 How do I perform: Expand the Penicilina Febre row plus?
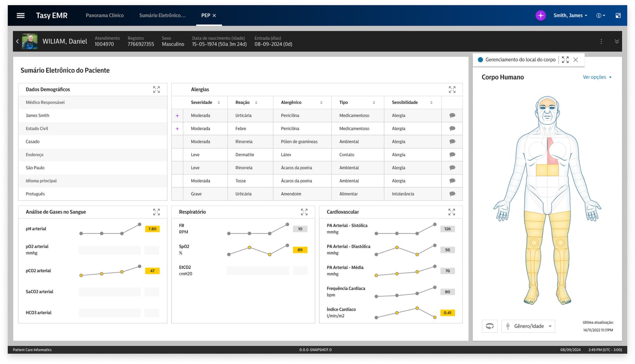coord(177,129)
